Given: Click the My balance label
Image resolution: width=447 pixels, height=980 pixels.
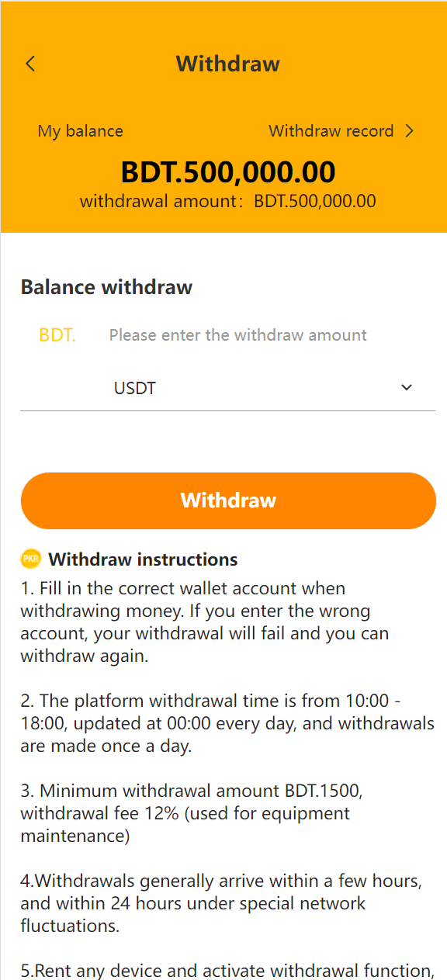Looking at the screenshot, I should coord(81,131).
